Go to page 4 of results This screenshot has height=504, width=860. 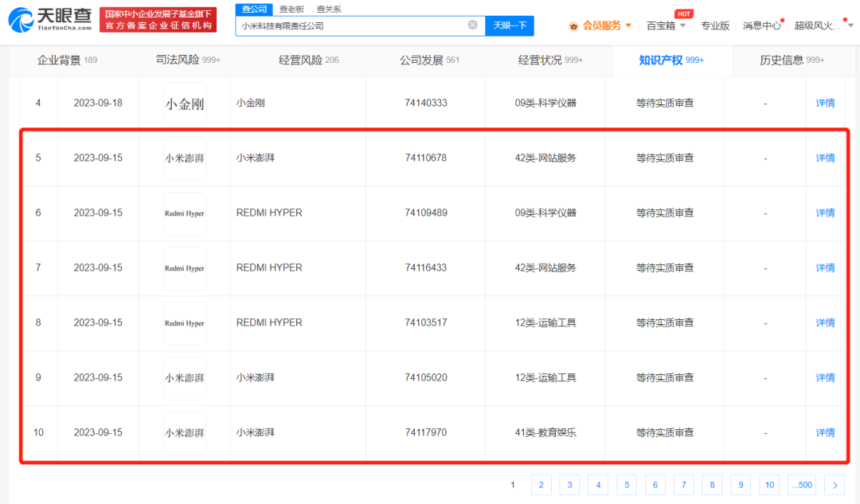tap(598, 485)
